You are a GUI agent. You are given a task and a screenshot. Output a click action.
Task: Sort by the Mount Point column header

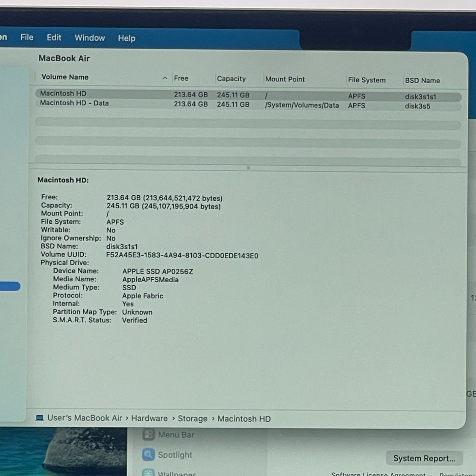pos(285,79)
